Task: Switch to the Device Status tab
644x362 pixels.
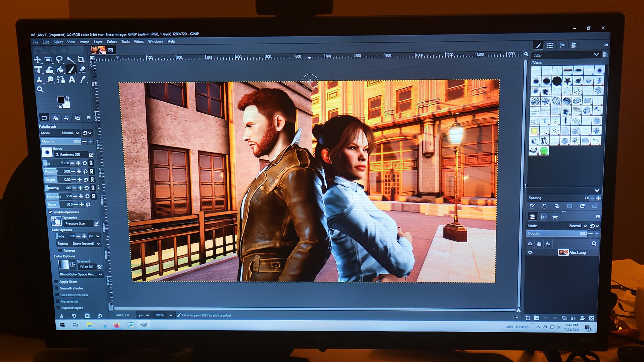Action: point(55,118)
